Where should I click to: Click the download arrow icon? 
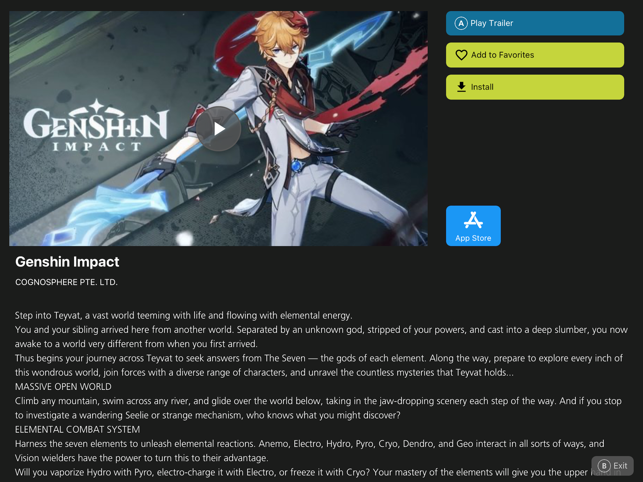point(461,87)
